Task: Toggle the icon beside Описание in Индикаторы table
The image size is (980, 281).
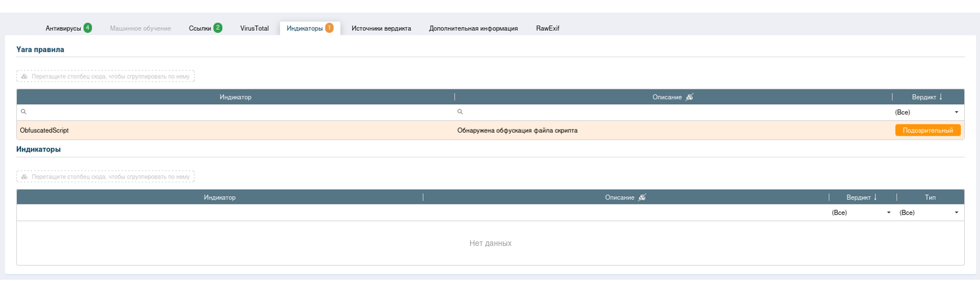Action: pos(642,197)
